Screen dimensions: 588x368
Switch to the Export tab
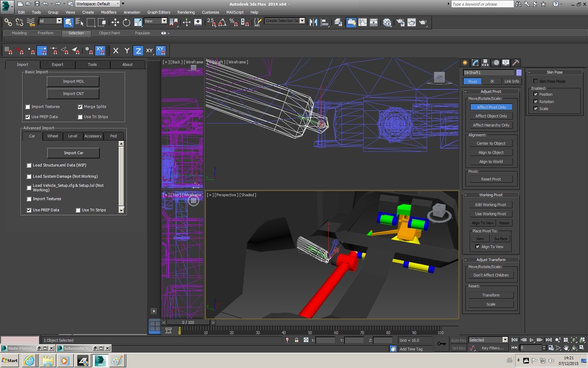57,64
